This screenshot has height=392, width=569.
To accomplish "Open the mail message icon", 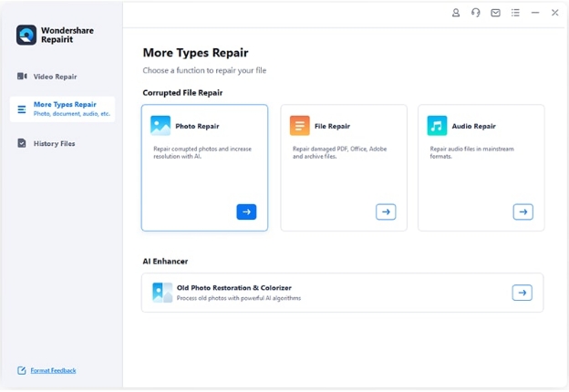I will tap(495, 13).
